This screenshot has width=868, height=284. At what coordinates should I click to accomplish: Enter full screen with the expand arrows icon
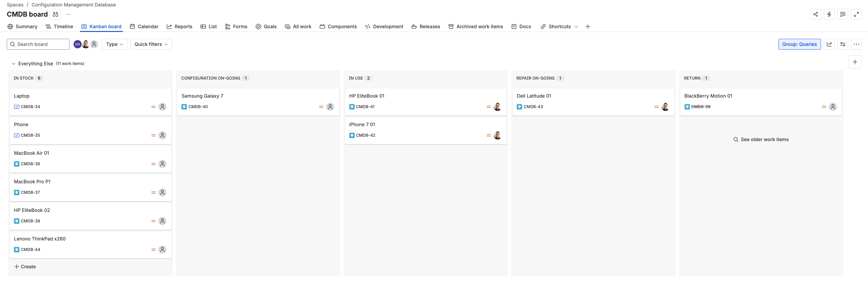[856, 14]
